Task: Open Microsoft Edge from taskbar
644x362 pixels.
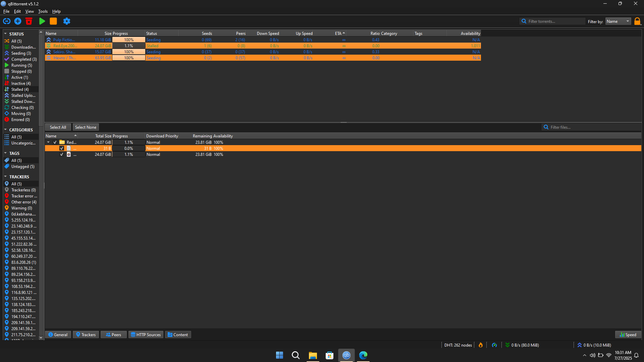Action: (363, 355)
